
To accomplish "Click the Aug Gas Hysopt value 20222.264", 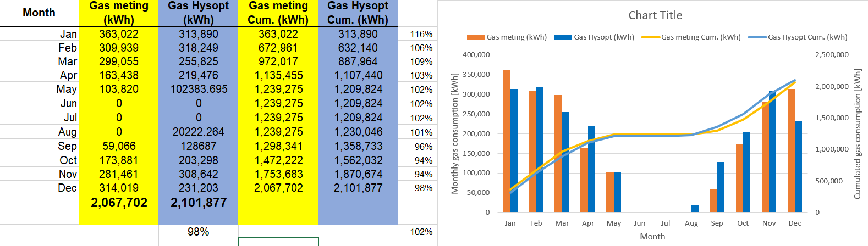I will click(199, 132).
